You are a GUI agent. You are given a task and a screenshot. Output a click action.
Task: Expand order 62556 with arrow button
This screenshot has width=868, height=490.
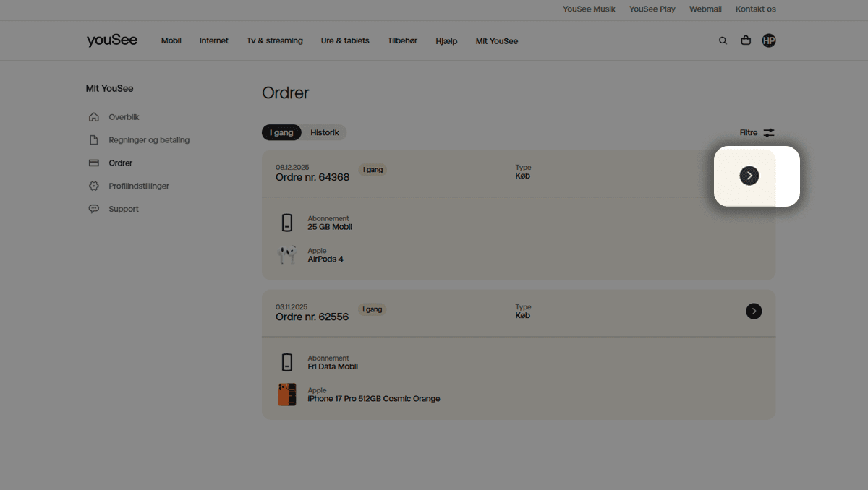(x=754, y=311)
